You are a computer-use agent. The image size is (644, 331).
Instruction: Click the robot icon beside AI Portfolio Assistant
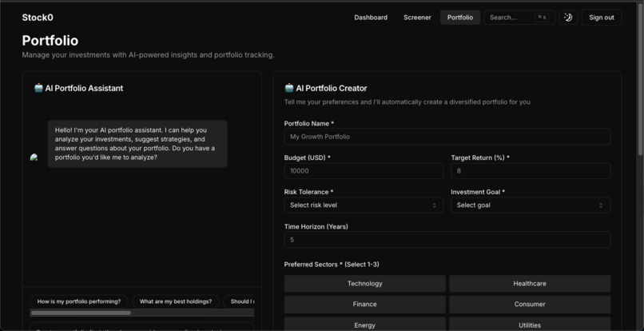(x=38, y=88)
